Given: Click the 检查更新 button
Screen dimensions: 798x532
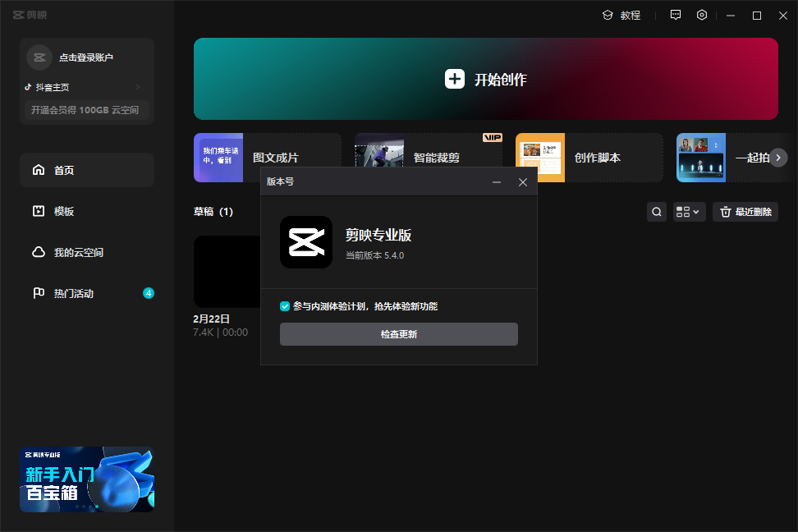Looking at the screenshot, I should coord(399,334).
